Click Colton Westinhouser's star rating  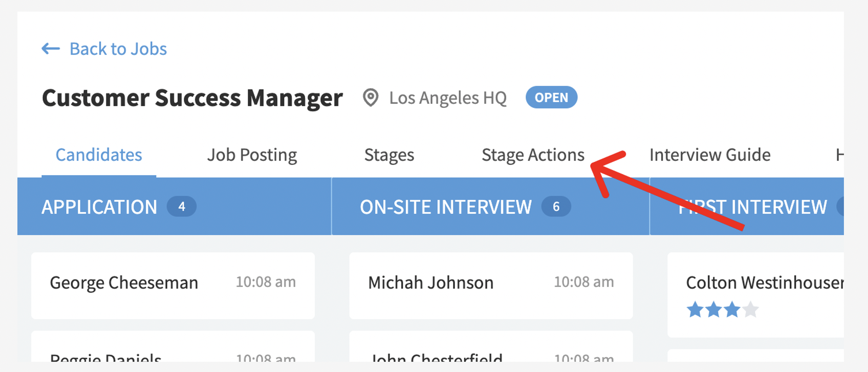[722, 309]
